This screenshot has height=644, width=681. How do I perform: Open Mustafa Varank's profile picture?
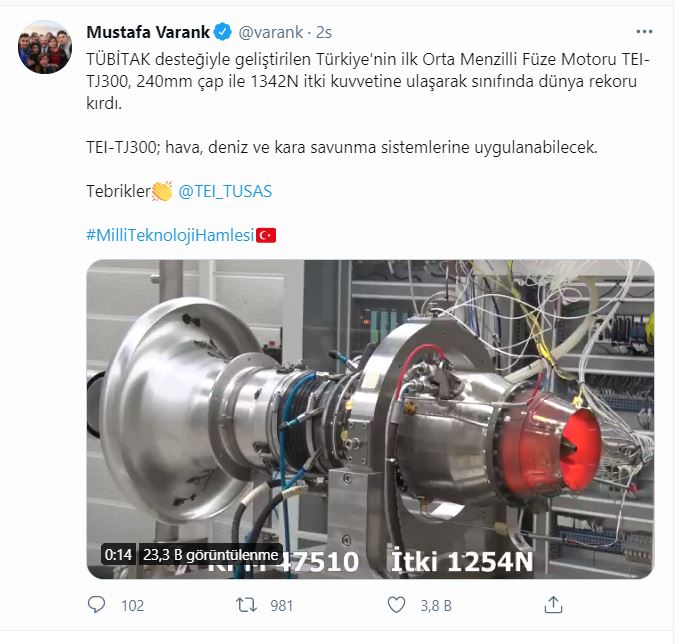pos(45,47)
